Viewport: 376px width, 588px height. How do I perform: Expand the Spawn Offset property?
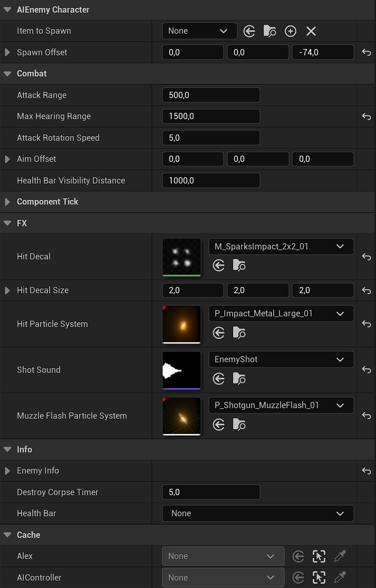tap(7, 53)
